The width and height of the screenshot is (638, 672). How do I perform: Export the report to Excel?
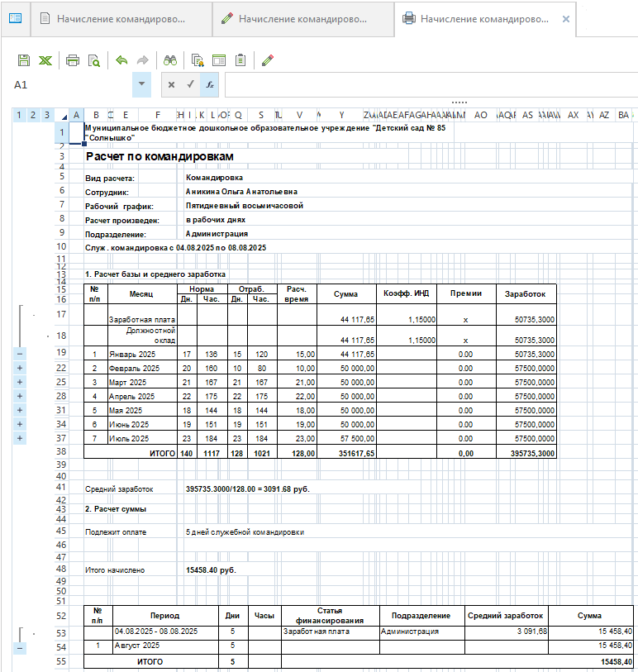pos(45,60)
